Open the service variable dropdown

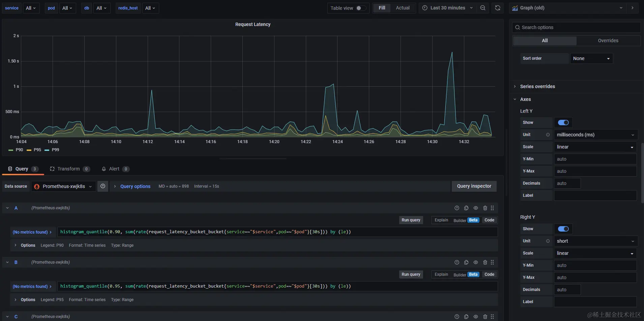coord(31,8)
